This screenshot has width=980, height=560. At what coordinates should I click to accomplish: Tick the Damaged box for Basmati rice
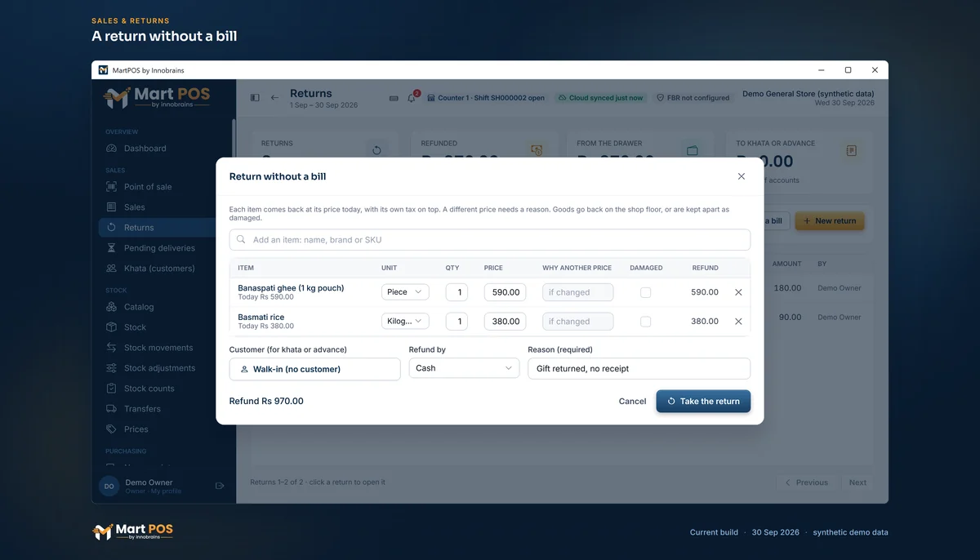(x=646, y=322)
